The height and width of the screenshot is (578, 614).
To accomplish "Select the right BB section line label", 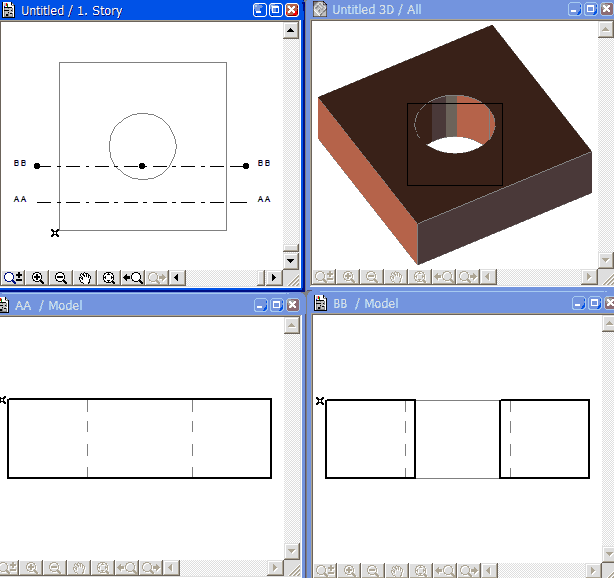I will [x=264, y=163].
